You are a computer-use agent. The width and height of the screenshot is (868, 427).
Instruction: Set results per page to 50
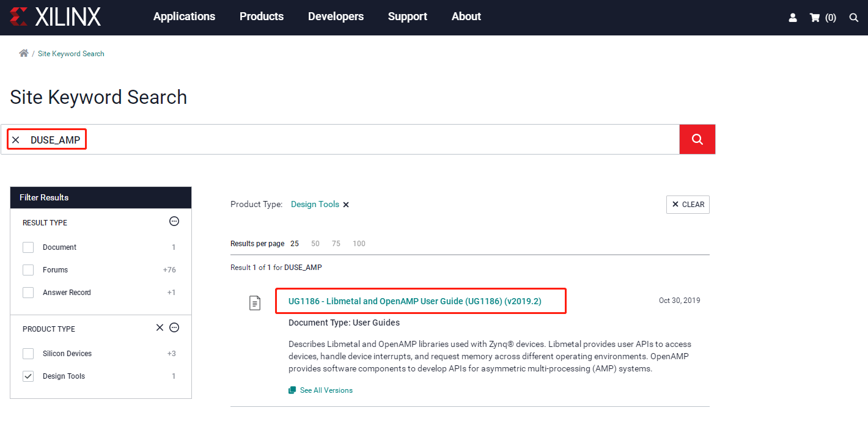pos(315,244)
